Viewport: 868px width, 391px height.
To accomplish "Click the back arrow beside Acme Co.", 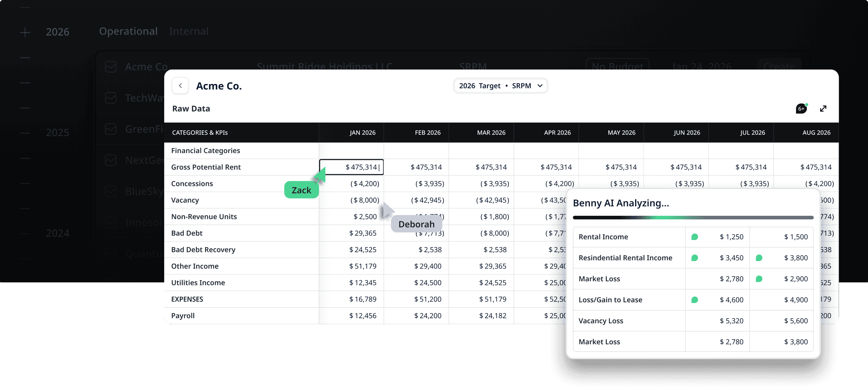I will point(180,86).
